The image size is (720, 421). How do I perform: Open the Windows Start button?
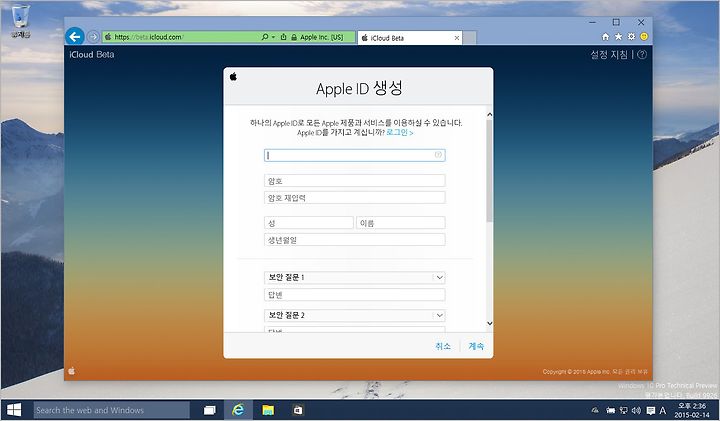(x=14, y=410)
